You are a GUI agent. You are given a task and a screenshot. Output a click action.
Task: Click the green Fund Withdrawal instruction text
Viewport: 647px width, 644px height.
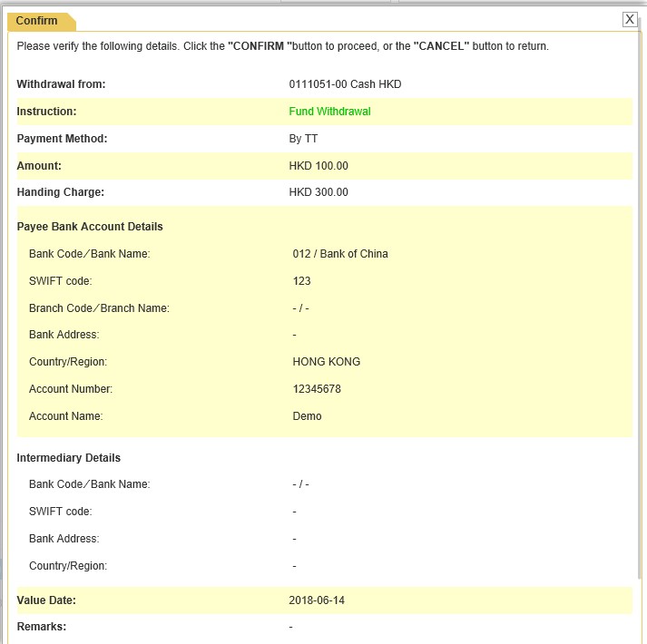point(329,112)
